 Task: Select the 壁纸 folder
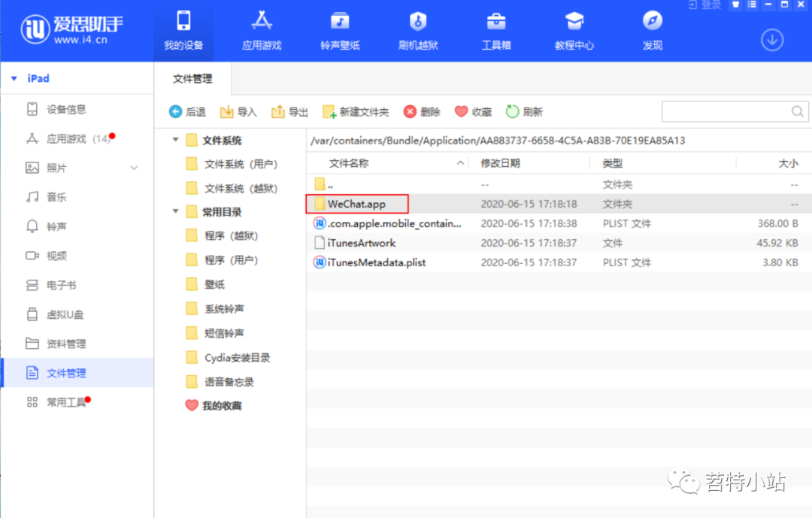point(205,284)
